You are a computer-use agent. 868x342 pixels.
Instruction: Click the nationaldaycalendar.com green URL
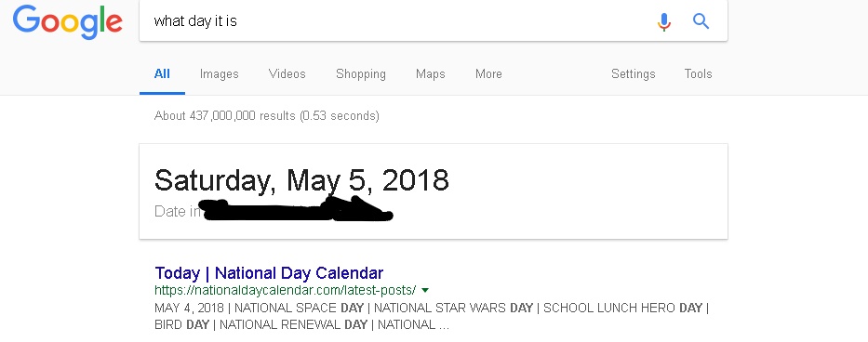tap(285, 290)
